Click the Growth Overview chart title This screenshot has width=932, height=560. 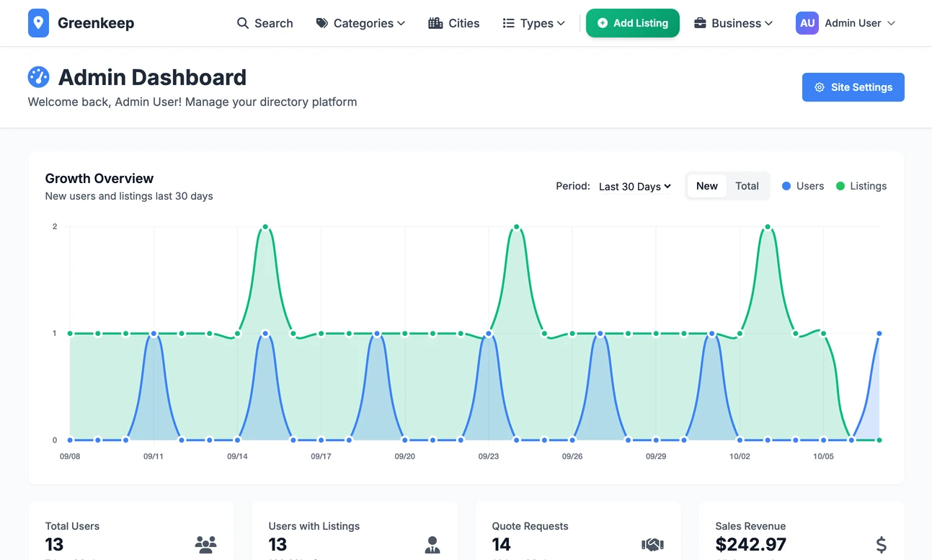pyautogui.click(x=99, y=178)
